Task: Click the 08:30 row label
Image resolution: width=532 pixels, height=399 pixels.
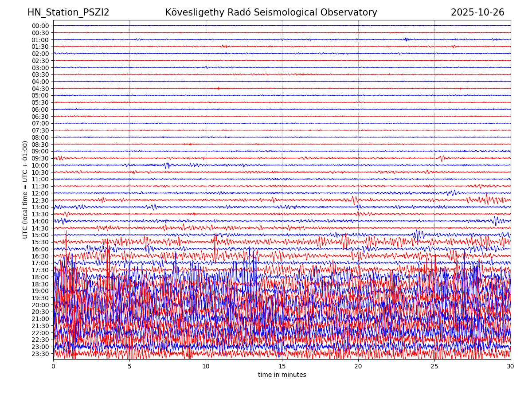Action: [x=40, y=145]
